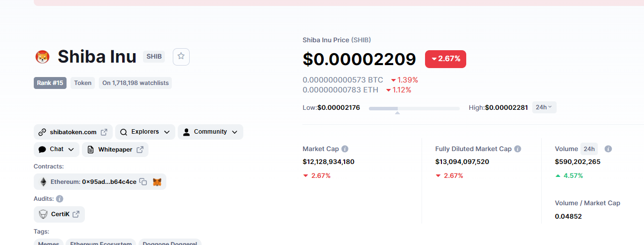644x245 pixels.
Task: Click the Audits info icon
Action: pos(60,199)
